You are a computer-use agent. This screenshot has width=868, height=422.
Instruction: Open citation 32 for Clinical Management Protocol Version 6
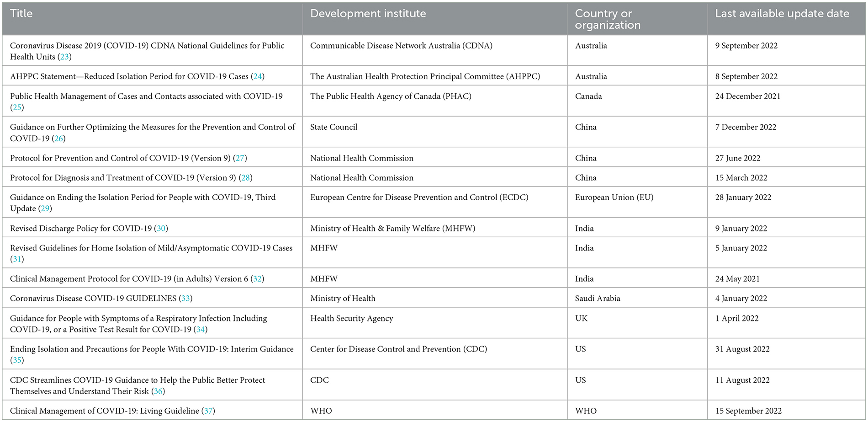point(257,279)
